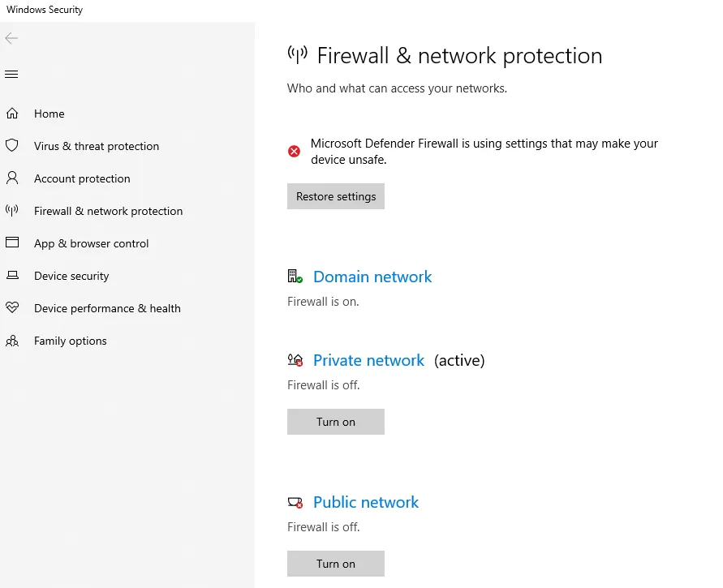723x588 pixels.
Task: Click the Family options people icon
Action: (12, 341)
